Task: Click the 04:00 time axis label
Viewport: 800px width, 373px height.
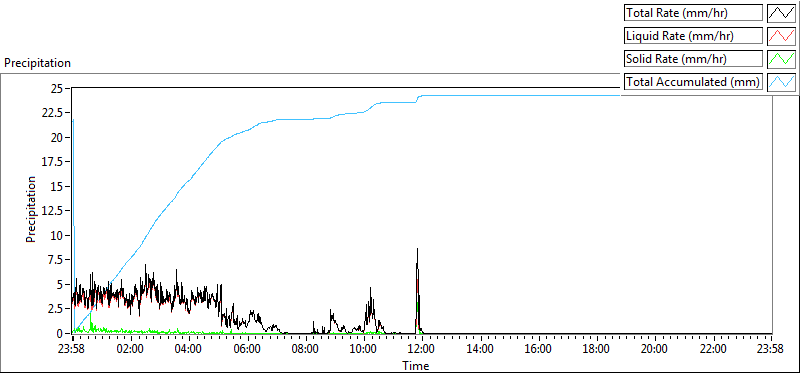Action: point(189,350)
